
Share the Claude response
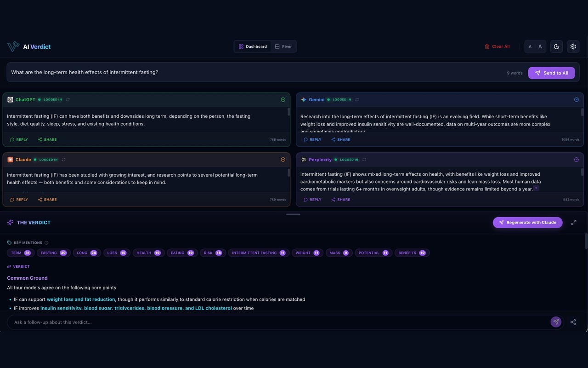(x=47, y=200)
